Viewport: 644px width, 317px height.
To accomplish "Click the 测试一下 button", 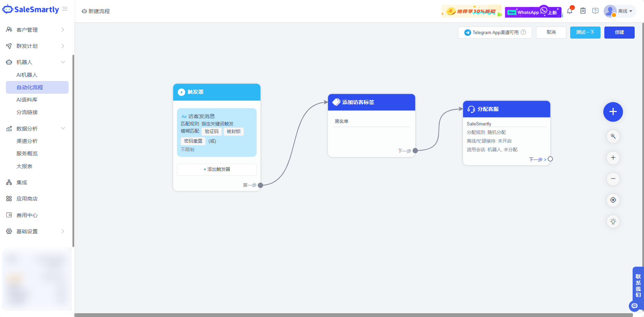I will pos(585,32).
